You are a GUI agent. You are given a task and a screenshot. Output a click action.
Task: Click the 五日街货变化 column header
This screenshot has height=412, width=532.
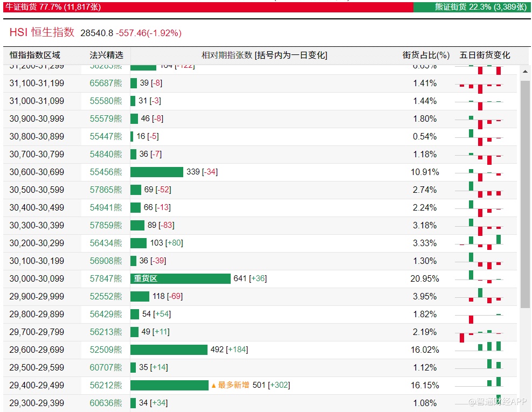[485, 55]
